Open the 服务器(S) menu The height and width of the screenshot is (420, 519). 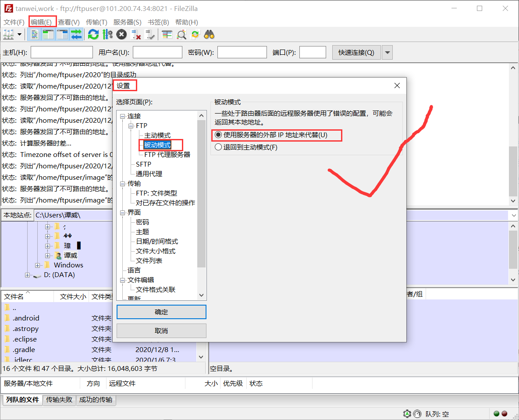pyautogui.click(x=128, y=22)
